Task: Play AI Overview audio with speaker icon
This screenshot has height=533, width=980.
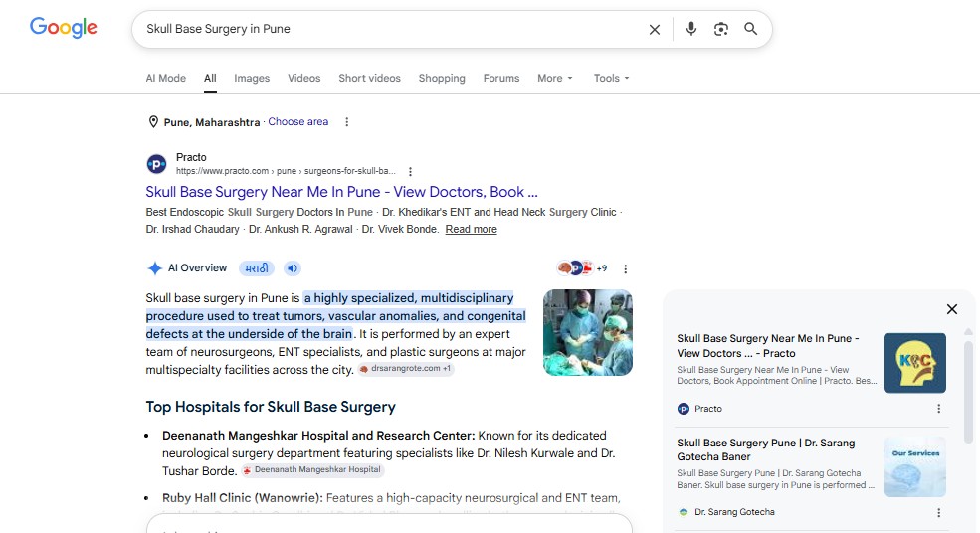Action: 292,268
